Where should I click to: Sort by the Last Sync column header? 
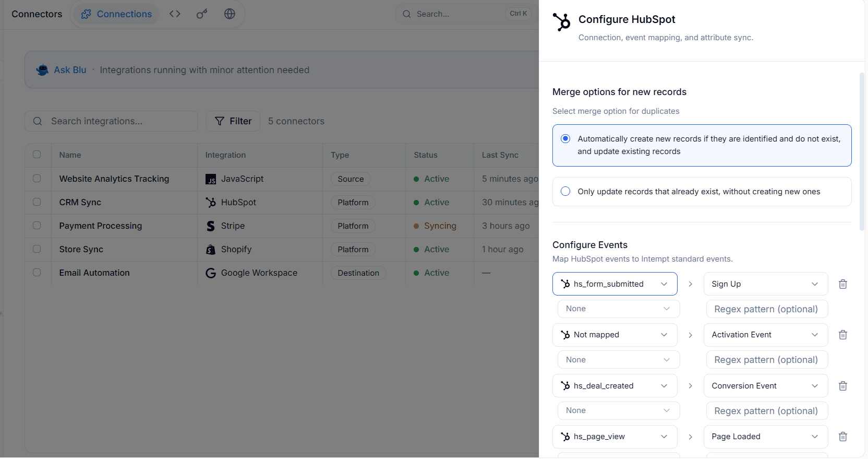click(x=500, y=155)
